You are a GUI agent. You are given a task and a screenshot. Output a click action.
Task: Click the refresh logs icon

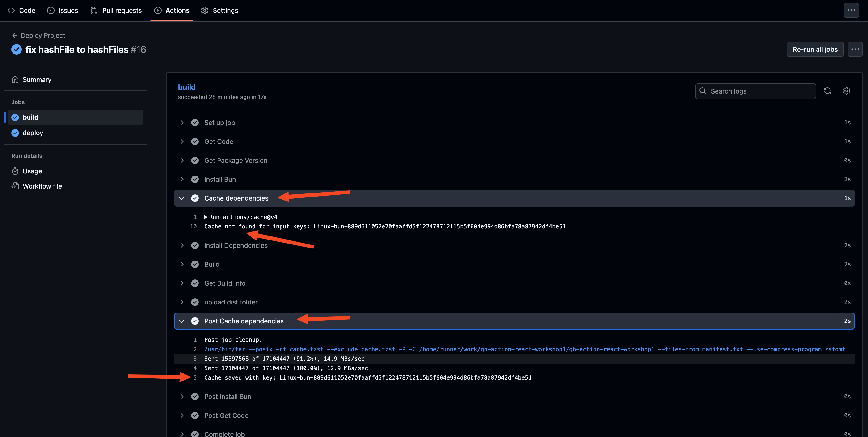(x=827, y=91)
